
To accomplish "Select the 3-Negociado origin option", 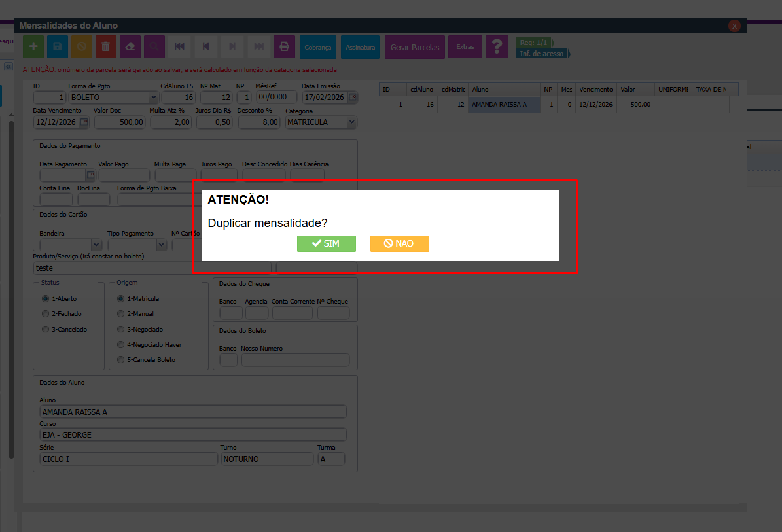I will [x=120, y=330].
